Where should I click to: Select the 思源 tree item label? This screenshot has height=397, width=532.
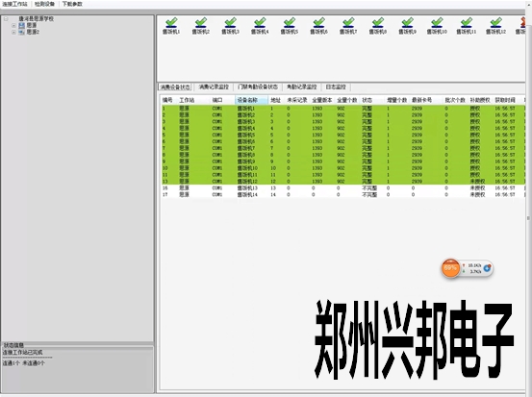pos(32,25)
